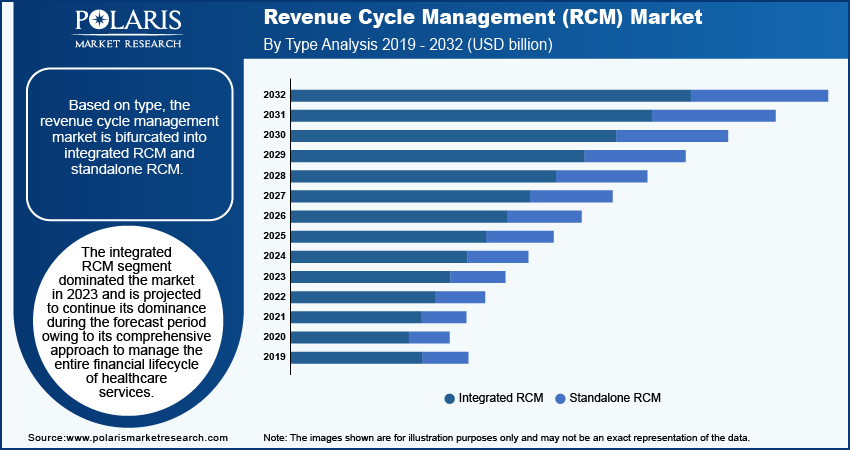Click the 2024 Standalone RCM bar segment

(498, 257)
